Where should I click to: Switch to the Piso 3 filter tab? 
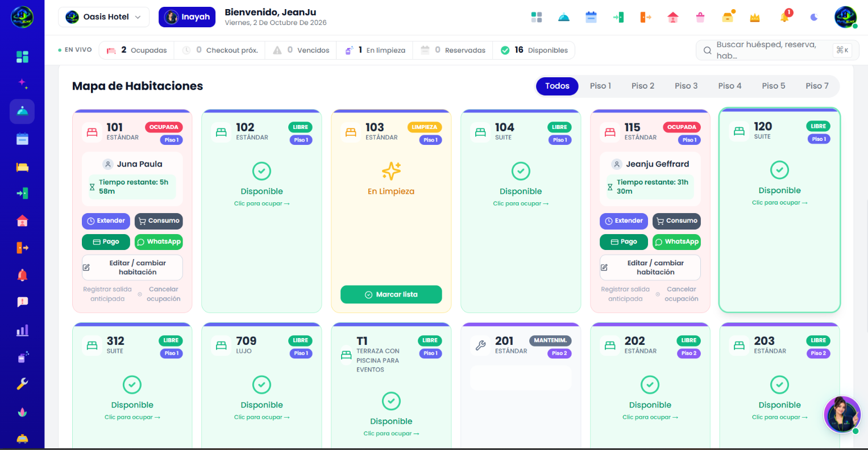686,86
